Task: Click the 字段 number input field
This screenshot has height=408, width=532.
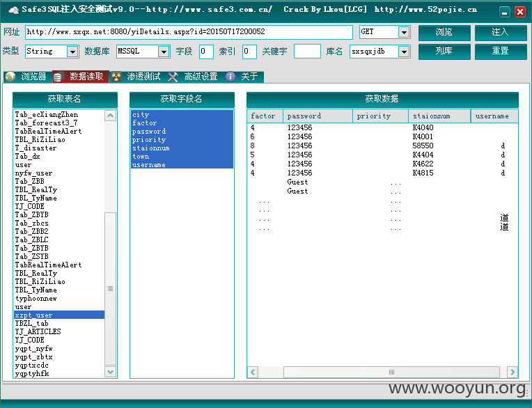Action: pos(206,52)
